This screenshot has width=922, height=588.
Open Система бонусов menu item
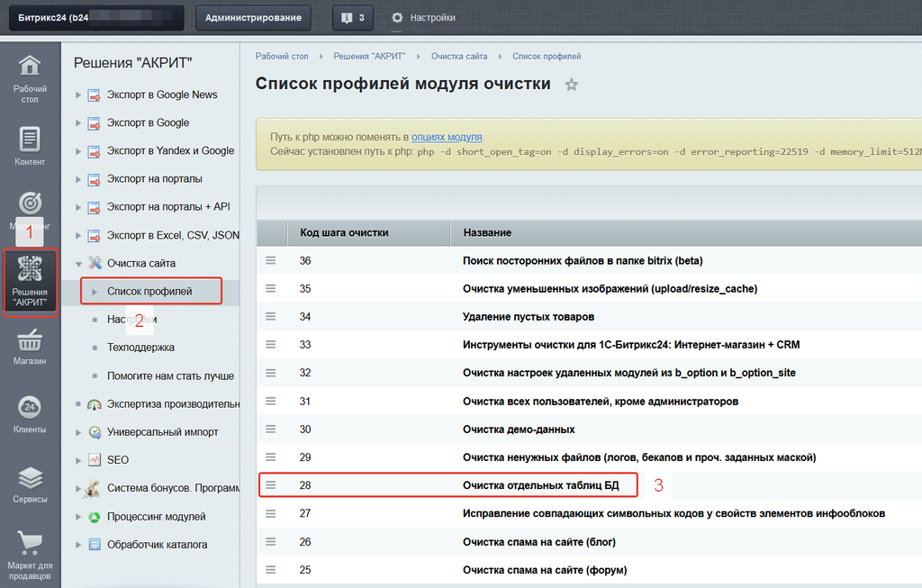[173, 488]
